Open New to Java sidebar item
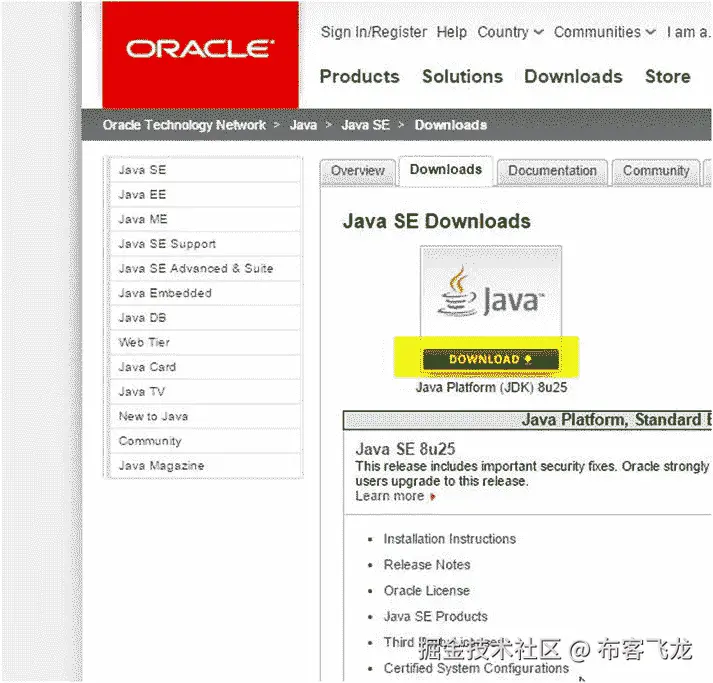Screen dimensions: 713x683 pos(205,416)
